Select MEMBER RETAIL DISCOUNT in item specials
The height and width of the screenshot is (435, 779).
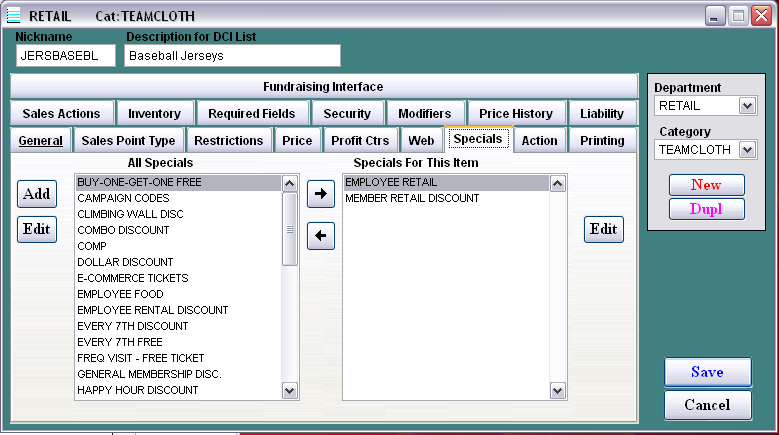tap(446, 198)
